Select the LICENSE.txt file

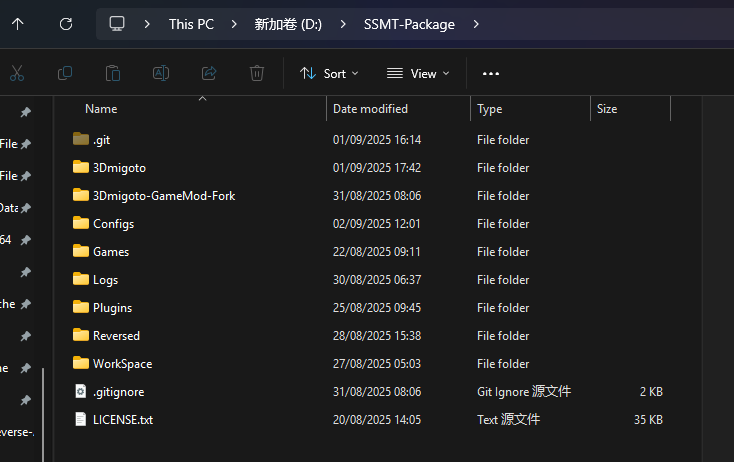point(123,420)
